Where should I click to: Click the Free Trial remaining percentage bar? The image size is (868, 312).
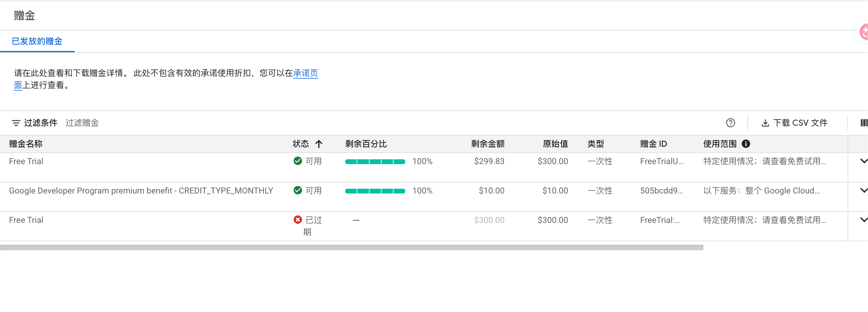375,162
